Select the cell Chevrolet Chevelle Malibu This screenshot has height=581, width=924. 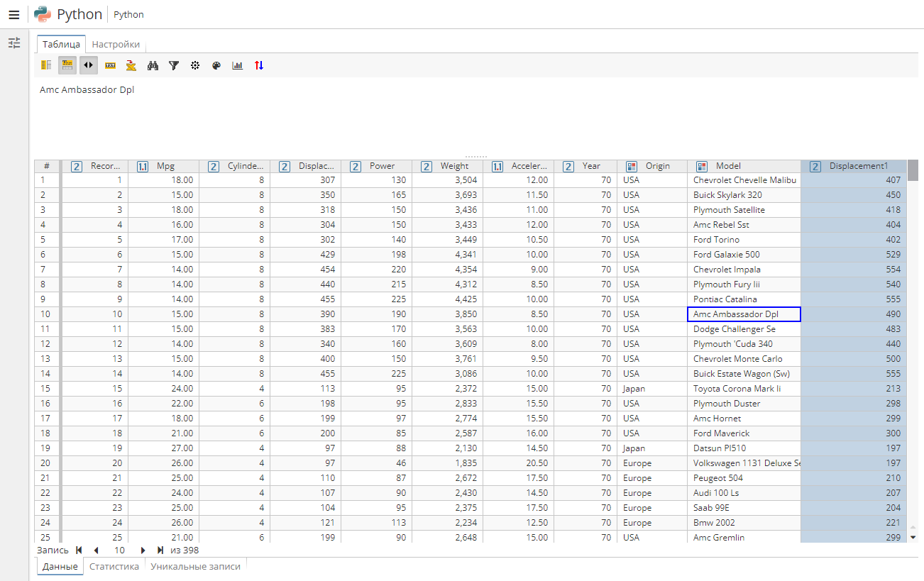coord(744,180)
